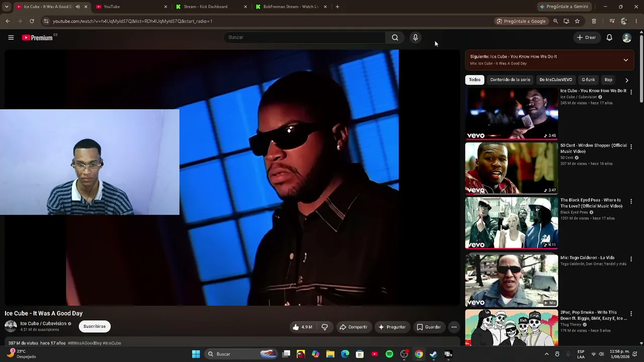Mute the Ice Cube tab audio
644x362 pixels.
[x=77, y=7]
